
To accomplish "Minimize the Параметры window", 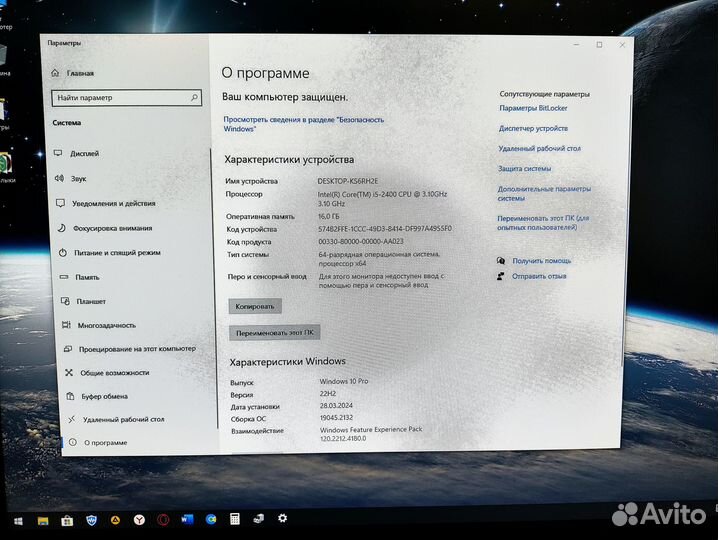I will tap(576, 44).
